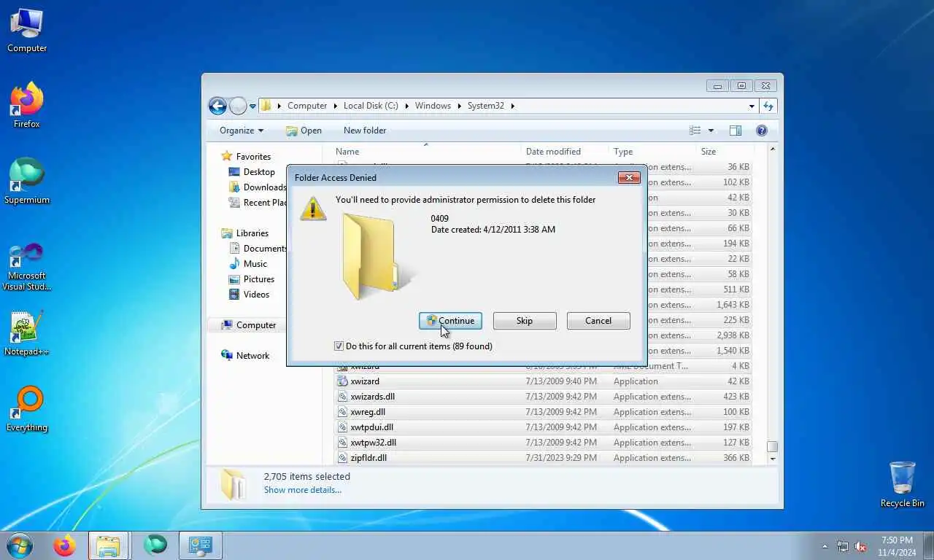Open the Organize menu

(x=242, y=131)
